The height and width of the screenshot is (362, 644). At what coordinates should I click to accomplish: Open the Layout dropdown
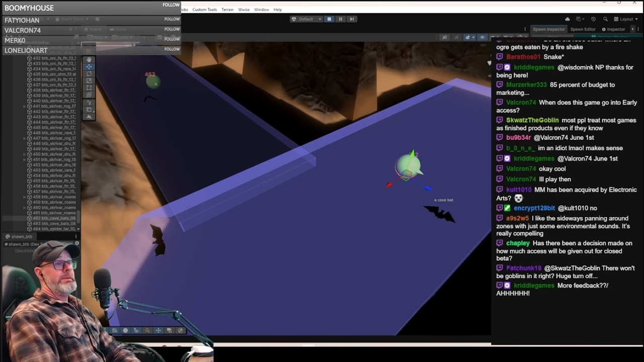(626, 19)
